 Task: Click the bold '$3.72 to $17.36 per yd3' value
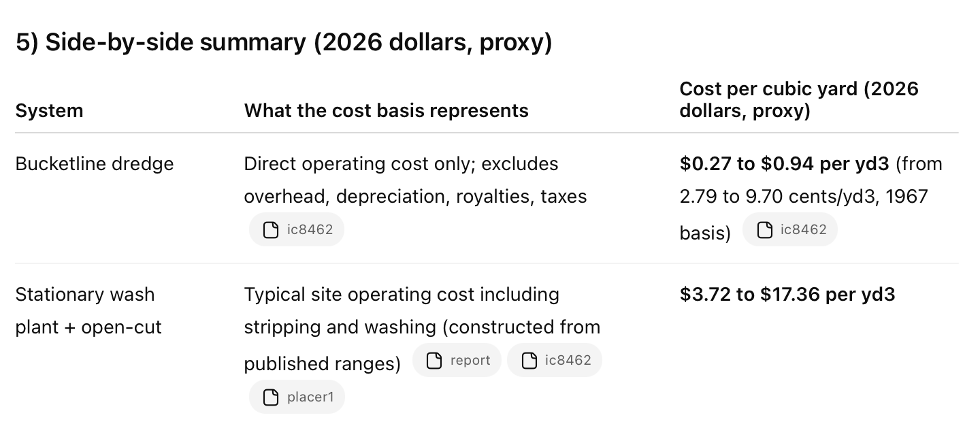787,295
